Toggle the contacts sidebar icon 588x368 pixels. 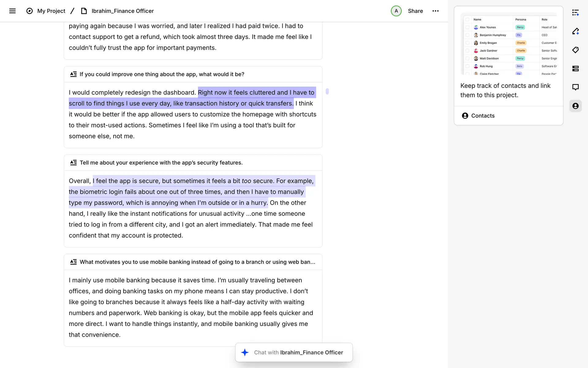click(x=575, y=106)
